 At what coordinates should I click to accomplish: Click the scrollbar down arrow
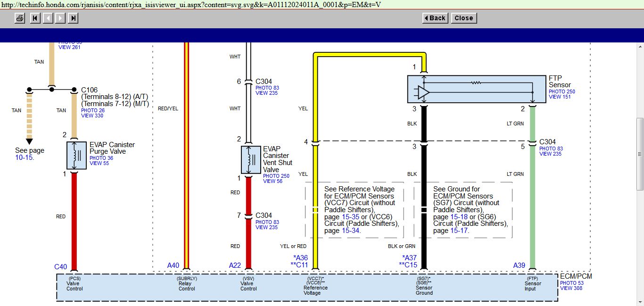640,301
